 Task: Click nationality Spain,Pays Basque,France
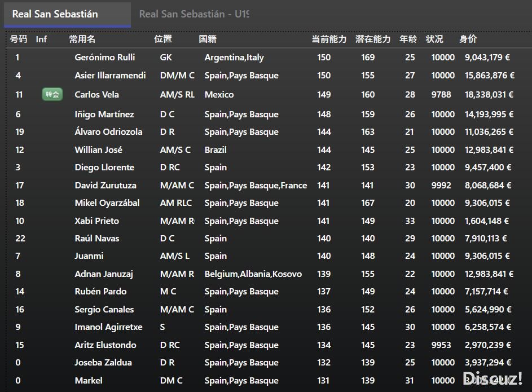[256, 186]
